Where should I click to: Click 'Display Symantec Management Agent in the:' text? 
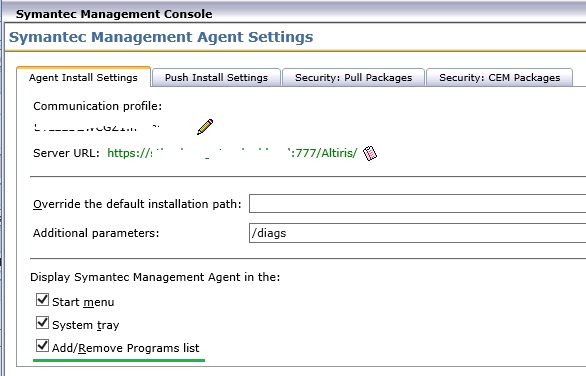155,277
